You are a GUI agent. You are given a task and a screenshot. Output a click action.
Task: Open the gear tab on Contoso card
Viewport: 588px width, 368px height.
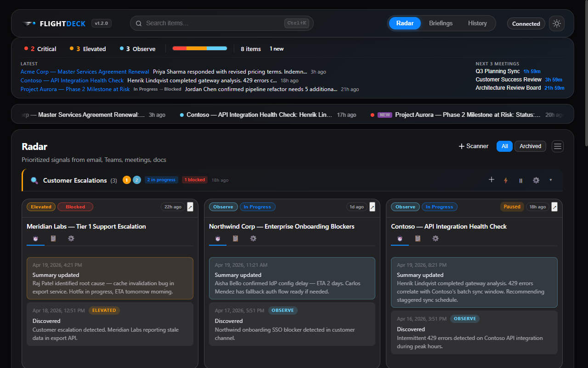point(435,238)
